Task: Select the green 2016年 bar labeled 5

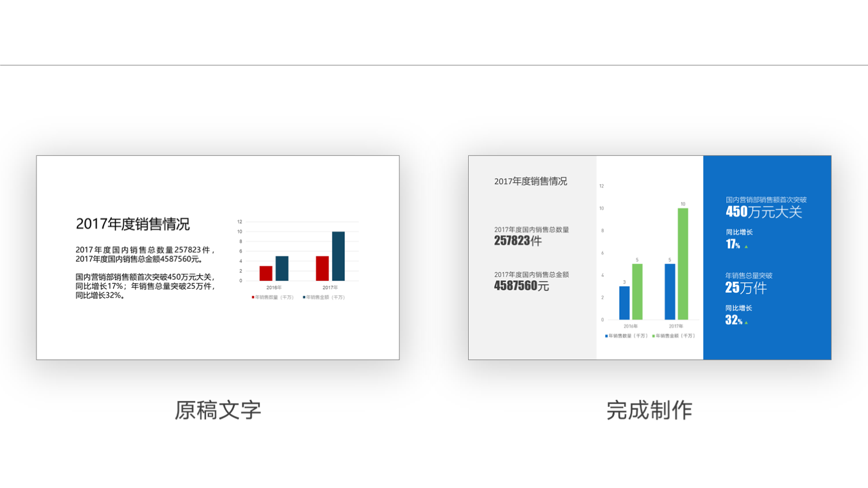Action: [x=637, y=292]
